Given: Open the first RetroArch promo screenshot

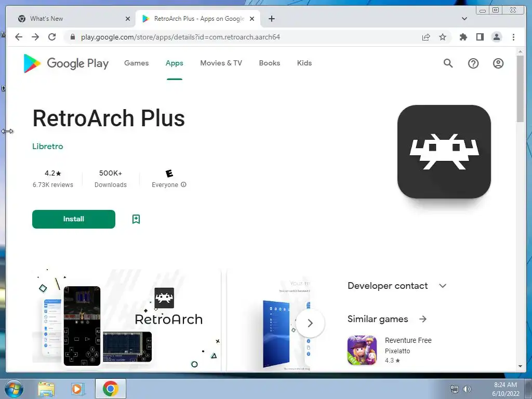Looking at the screenshot, I should click(127, 320).
